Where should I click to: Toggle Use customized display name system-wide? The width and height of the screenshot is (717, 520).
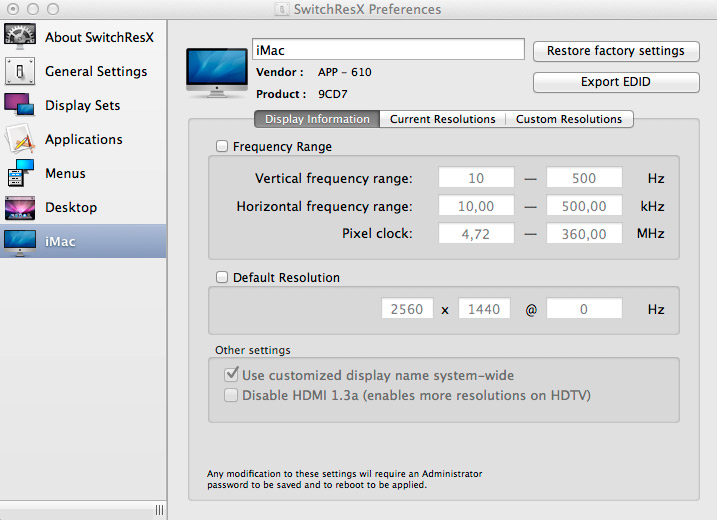(x=232, y=375)
